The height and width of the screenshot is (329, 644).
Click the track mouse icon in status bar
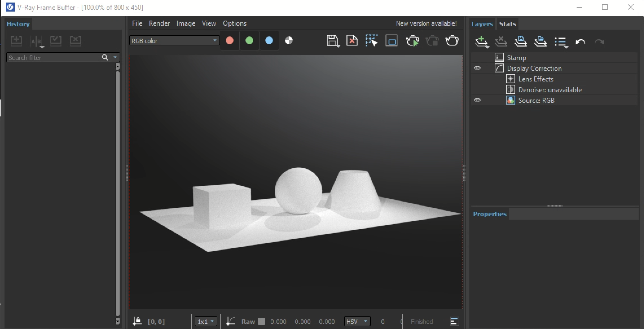pos(137,321)
